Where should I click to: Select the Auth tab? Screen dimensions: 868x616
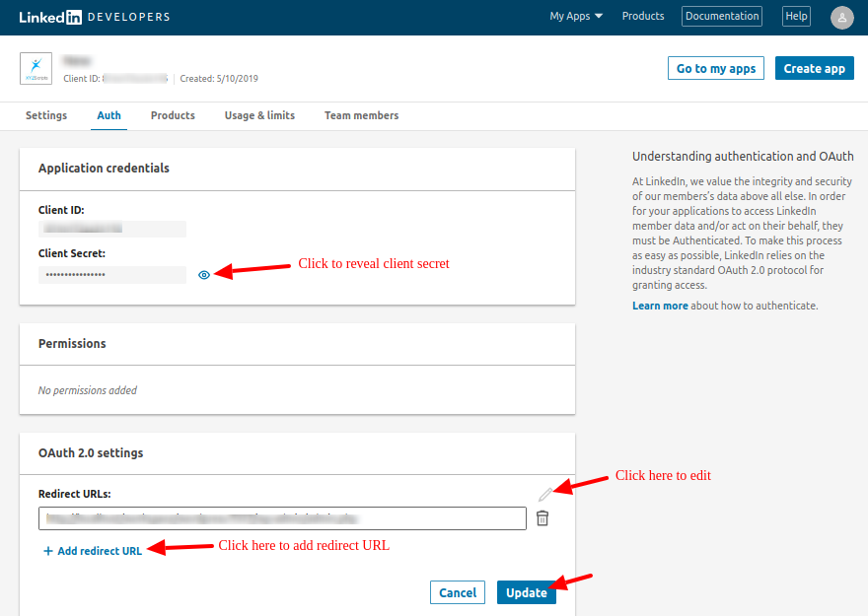[x=109, y=115]
